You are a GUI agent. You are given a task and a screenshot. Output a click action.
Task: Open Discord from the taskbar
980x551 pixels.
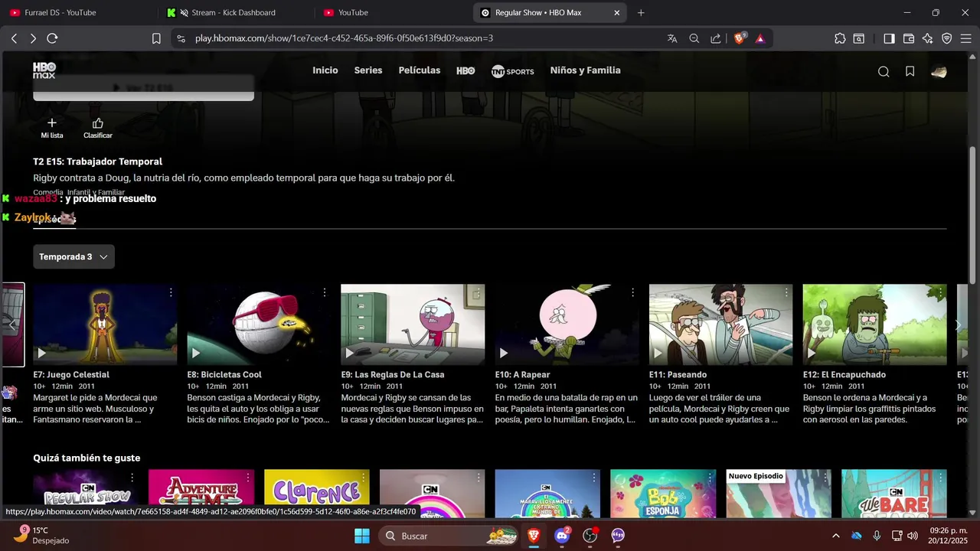pyautogui.click(x=562, y=536)
